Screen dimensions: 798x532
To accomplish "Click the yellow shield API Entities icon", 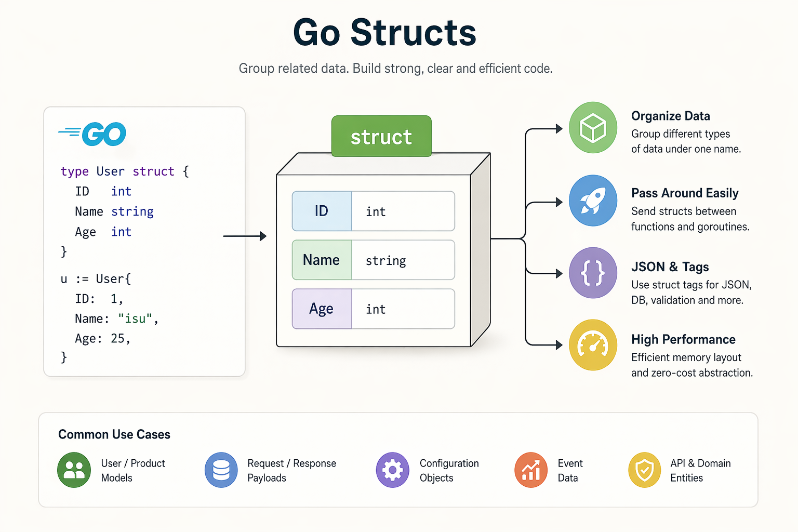I will pyautogui.click(x=645, y=470).
